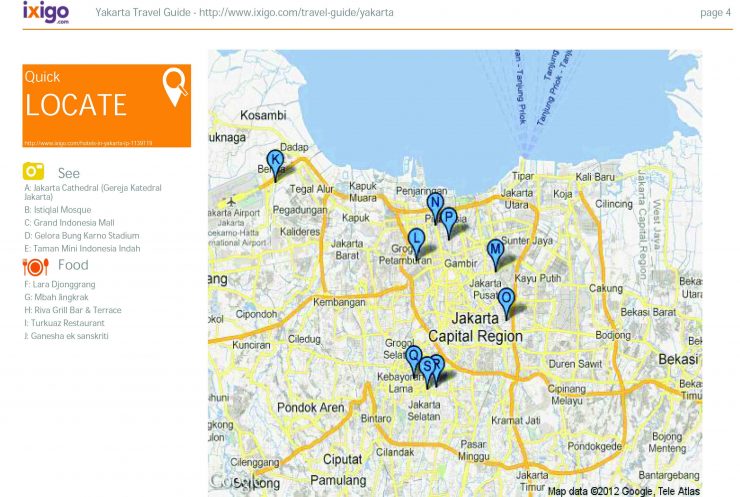
Task: Click the Jakarta Capital Region map label
Action: click(x=475, y=327)
